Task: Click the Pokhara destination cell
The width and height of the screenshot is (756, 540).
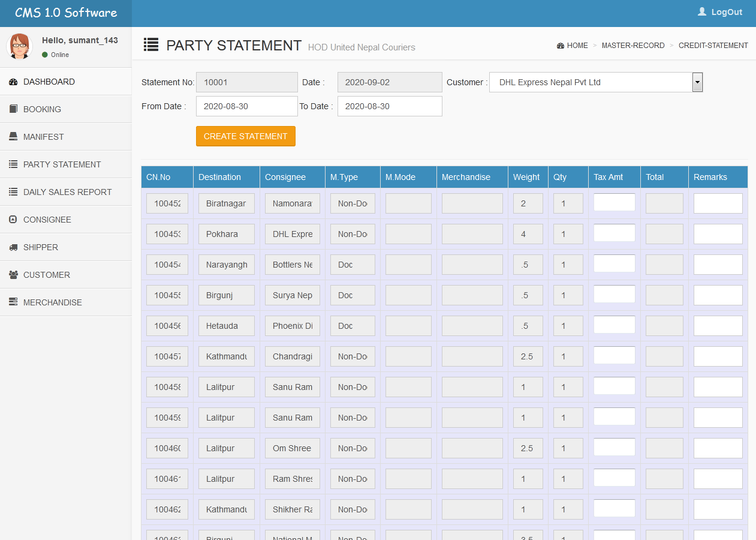Action: tap(227, 234)
